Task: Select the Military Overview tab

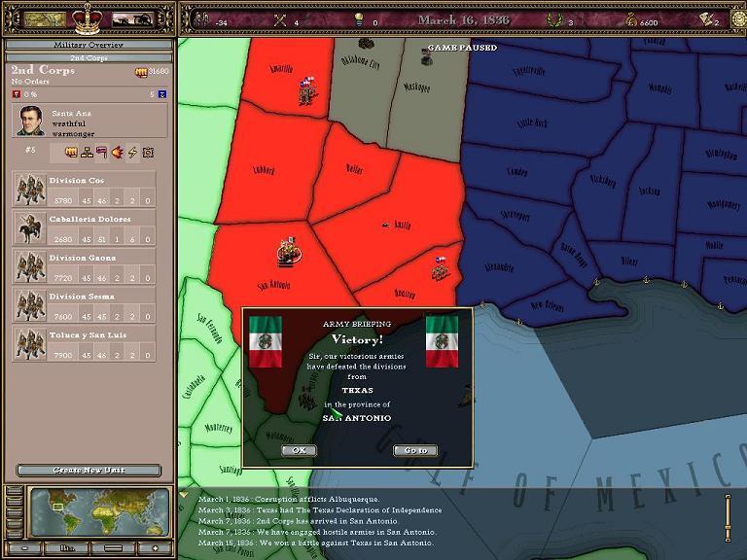Action: pos(89,45)
